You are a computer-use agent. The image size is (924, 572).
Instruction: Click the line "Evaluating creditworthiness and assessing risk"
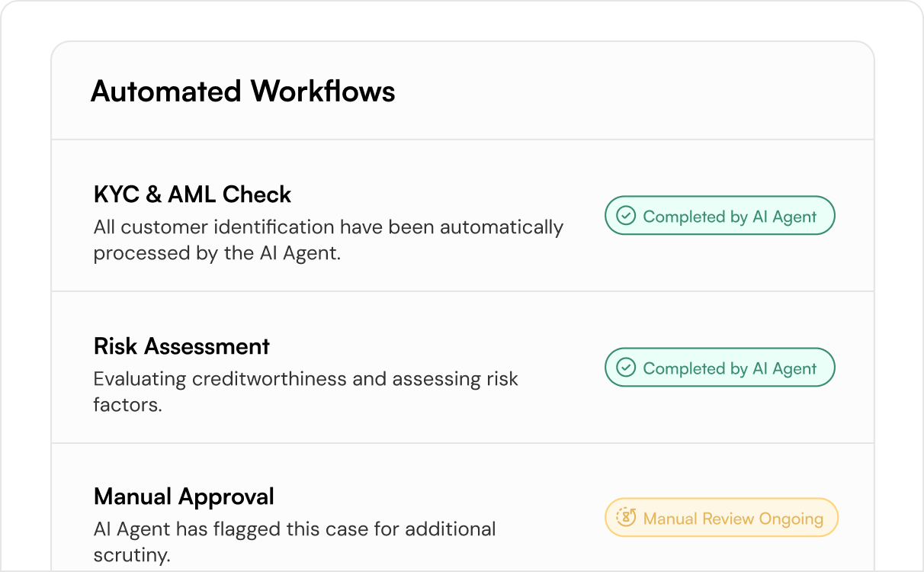click(306, 379)
